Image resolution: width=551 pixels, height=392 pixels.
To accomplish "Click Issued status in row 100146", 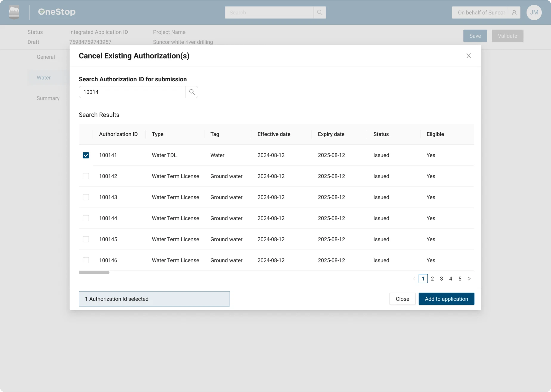I will (381, 260).
